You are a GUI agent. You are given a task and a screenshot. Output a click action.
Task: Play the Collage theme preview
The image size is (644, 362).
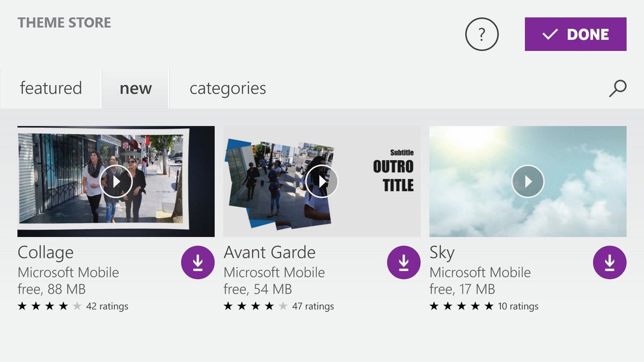116,181
